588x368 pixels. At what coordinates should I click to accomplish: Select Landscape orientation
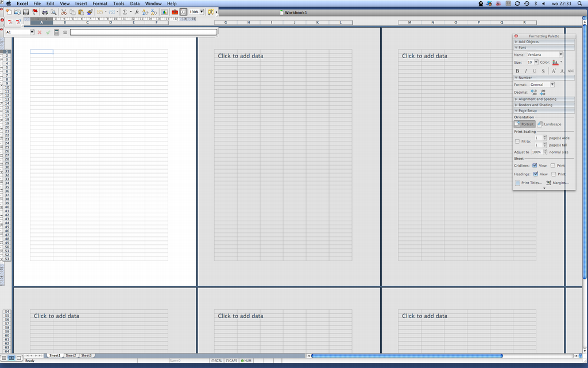point(550,124)
